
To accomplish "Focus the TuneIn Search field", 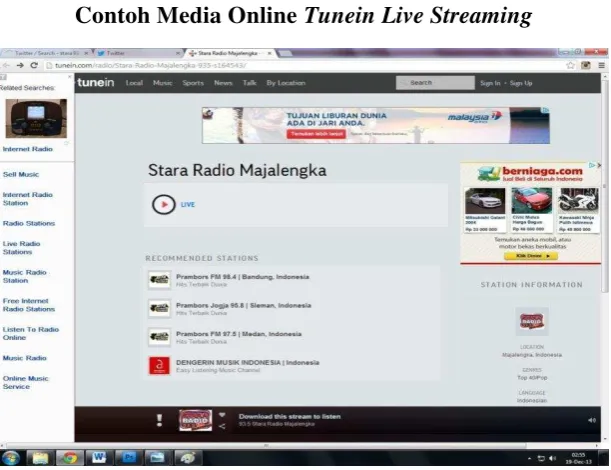I will [x=435, y=83].
